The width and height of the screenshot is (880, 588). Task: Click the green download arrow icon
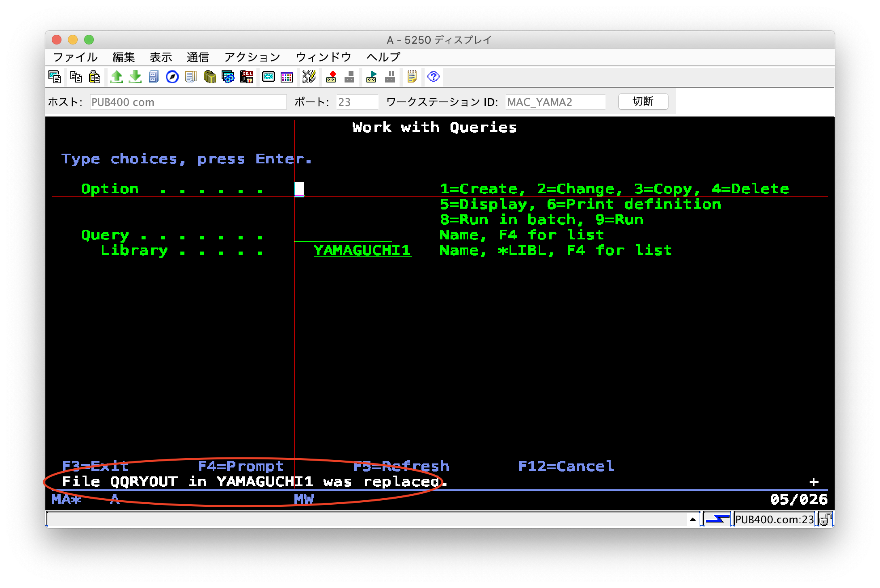[135, 77]
